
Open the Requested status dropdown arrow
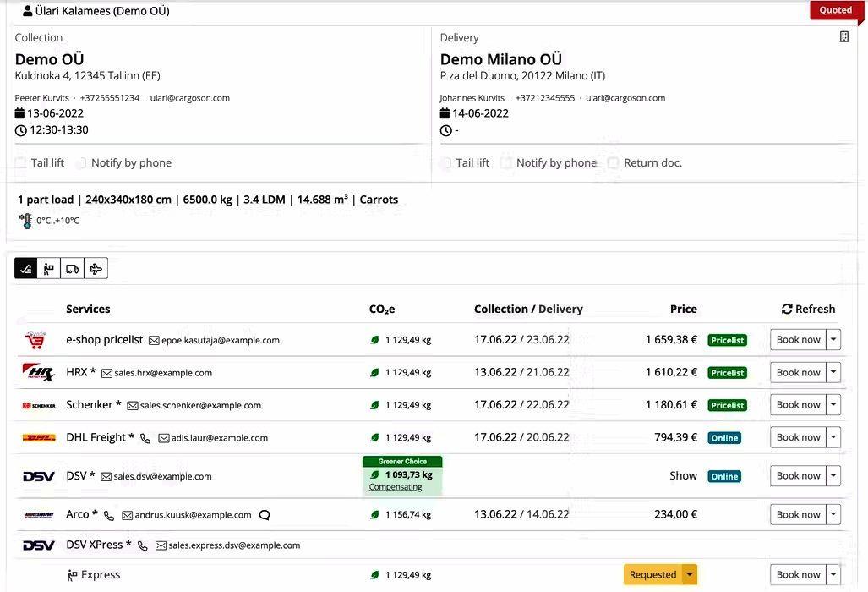[690, 575]
